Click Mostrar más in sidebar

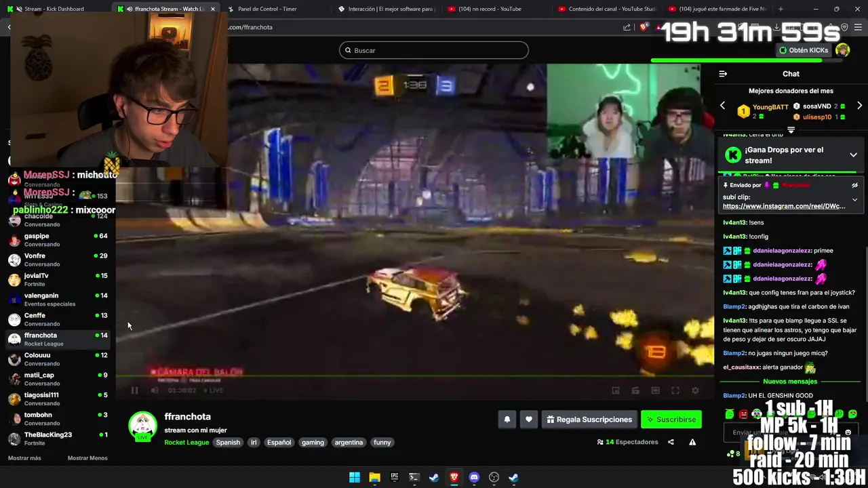click(x=24, y=458)
